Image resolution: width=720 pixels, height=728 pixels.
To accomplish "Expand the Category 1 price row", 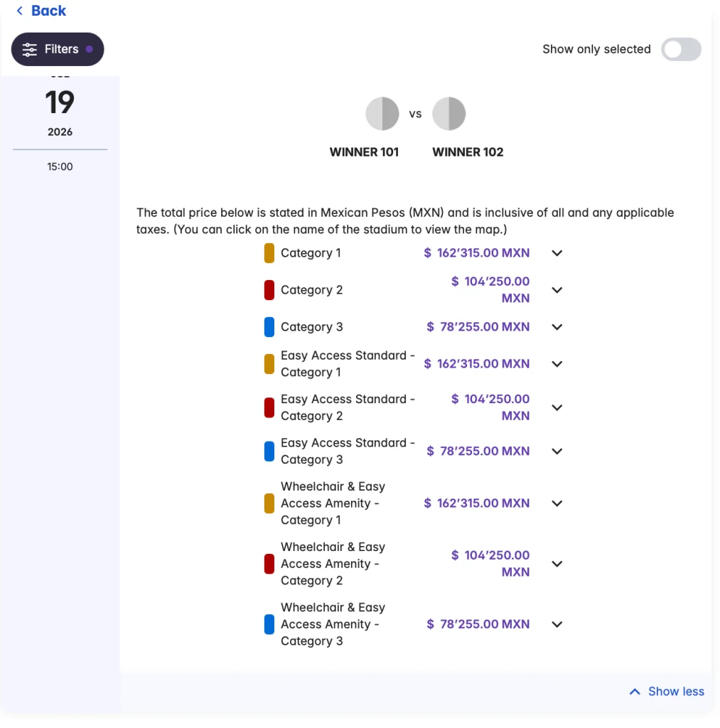I will point(557,253).
